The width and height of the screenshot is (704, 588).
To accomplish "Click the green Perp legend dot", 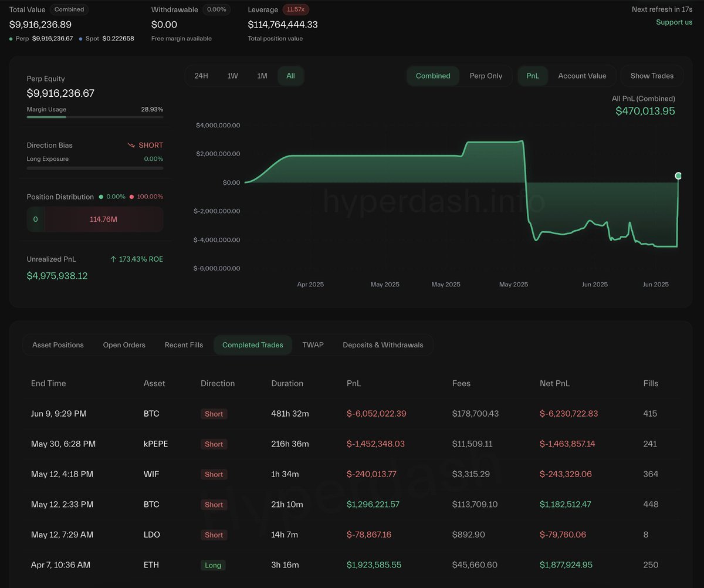I will pos(12,39).
